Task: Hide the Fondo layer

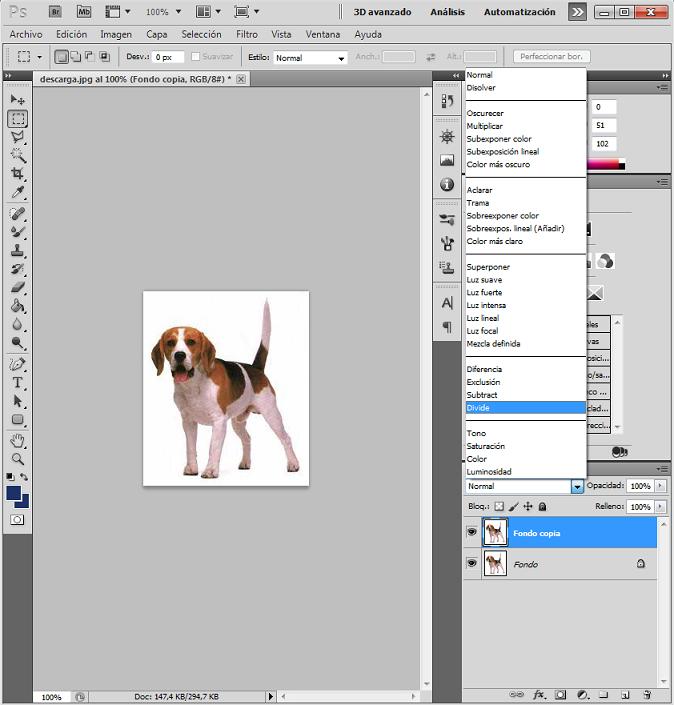Action: click(x=472, y=563)
